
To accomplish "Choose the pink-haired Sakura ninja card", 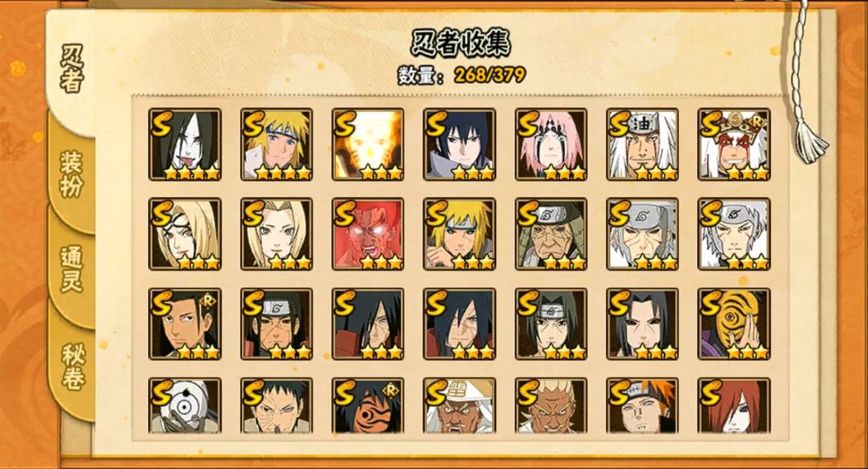I will (x=551, y=144).
